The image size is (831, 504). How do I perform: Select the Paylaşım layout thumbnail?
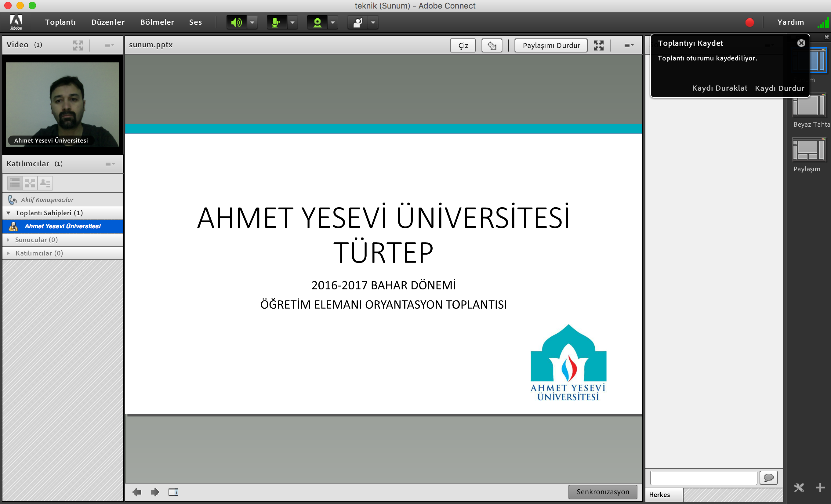coord(809,150)
